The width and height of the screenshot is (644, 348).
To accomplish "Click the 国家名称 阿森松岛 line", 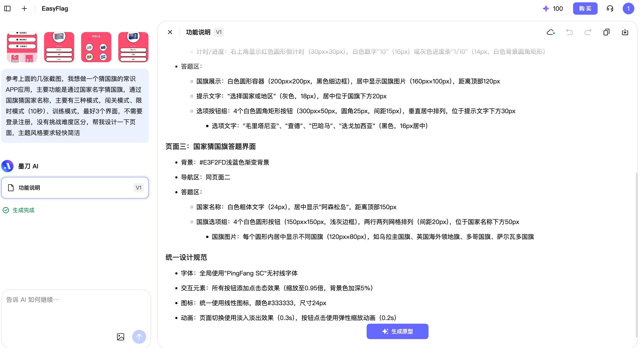I will pyautogui.click(x=296, y=207).
